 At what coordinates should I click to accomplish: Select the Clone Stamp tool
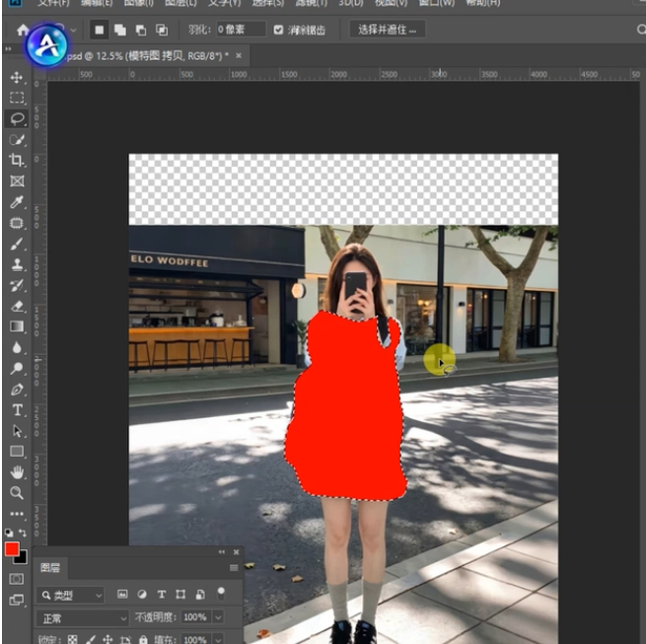point(17,264)
